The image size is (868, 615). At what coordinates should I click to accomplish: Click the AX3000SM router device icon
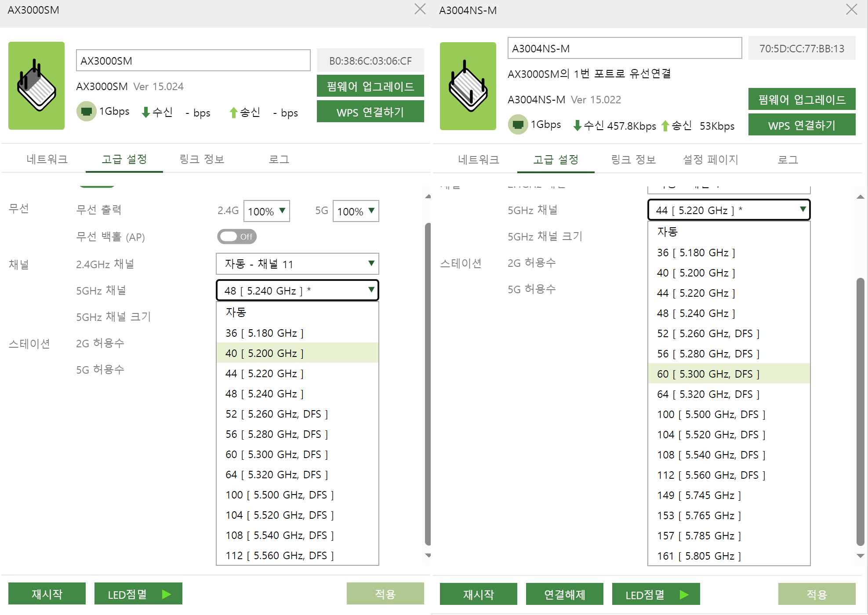[36, 86]
